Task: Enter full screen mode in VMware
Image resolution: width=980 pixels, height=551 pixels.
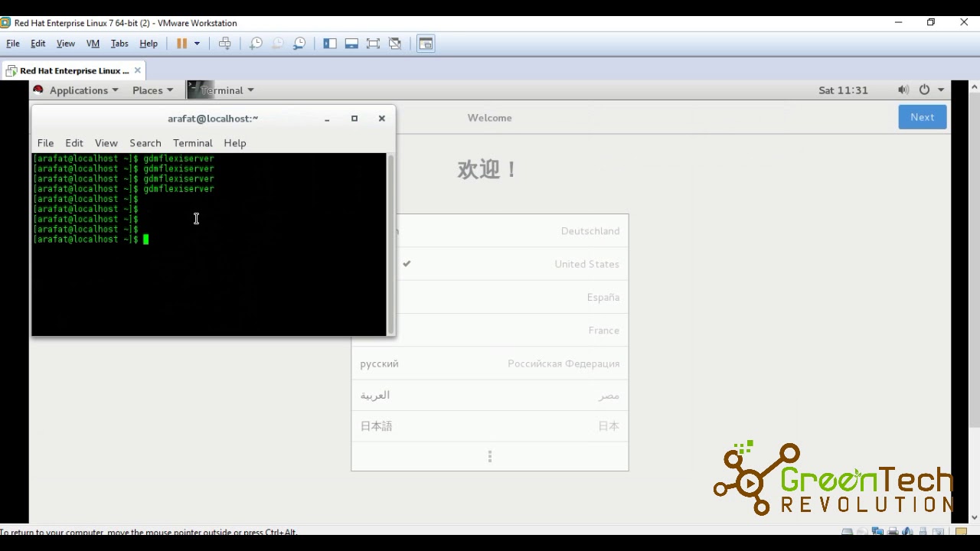Action: pyautogui.click(x=373, y=44)
